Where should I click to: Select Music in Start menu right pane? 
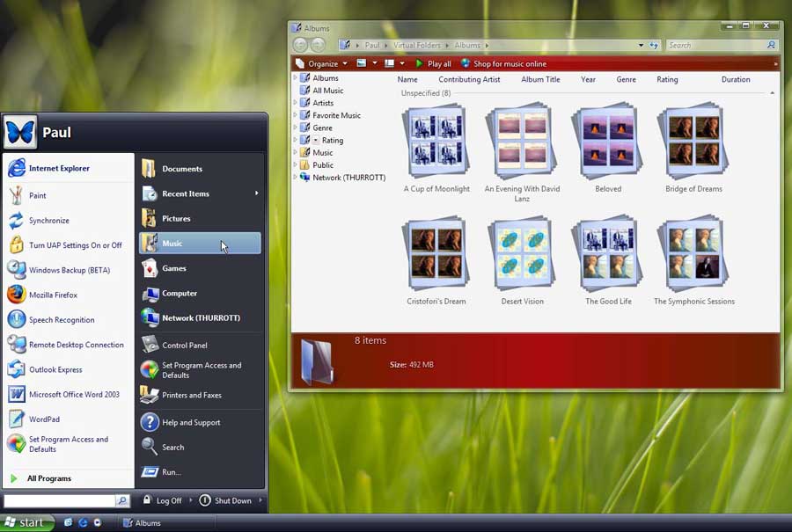(x=172, y=244)
